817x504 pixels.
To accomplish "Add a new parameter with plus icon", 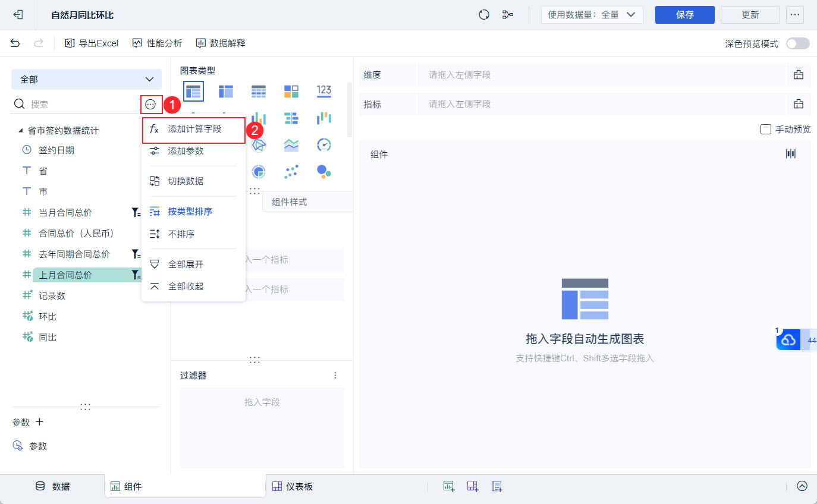I will (x=40, y=422).
